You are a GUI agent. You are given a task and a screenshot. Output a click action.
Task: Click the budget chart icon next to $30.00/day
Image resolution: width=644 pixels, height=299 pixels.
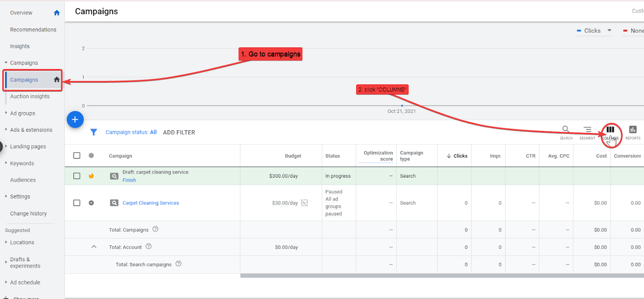coord(305,203)
